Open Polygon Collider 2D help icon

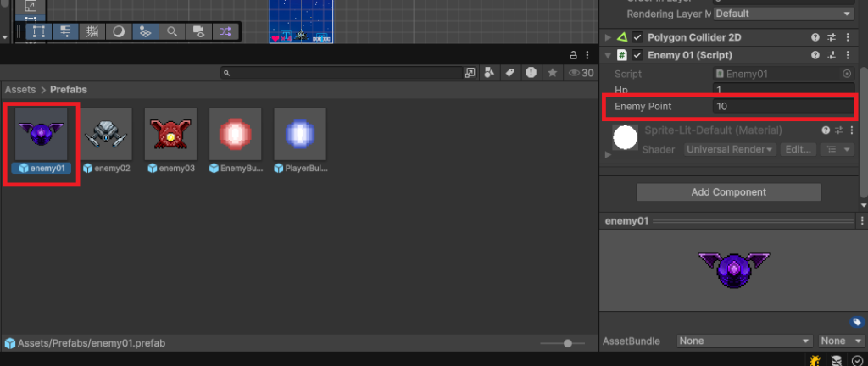[x=815, y=37]
